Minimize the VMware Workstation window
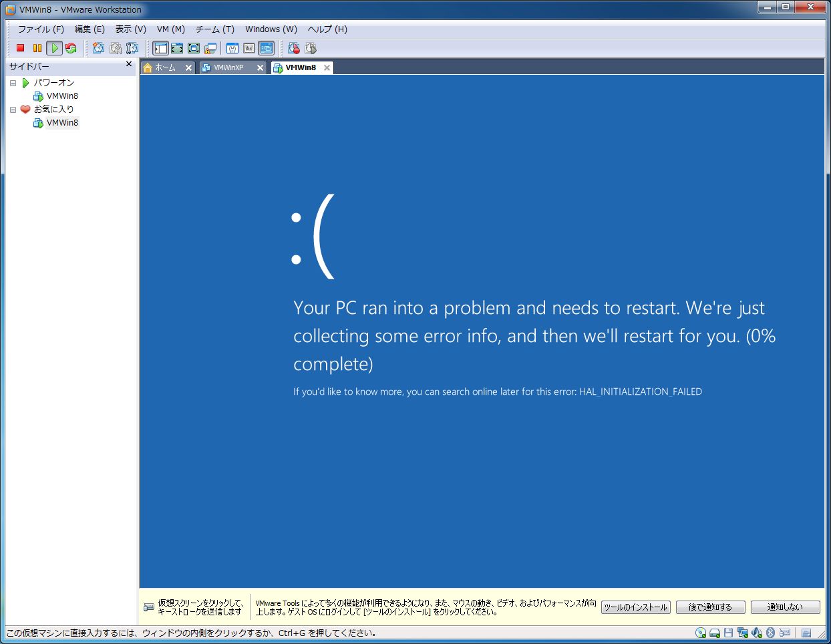The image size is (831, 644). click(x=767, y=7)
